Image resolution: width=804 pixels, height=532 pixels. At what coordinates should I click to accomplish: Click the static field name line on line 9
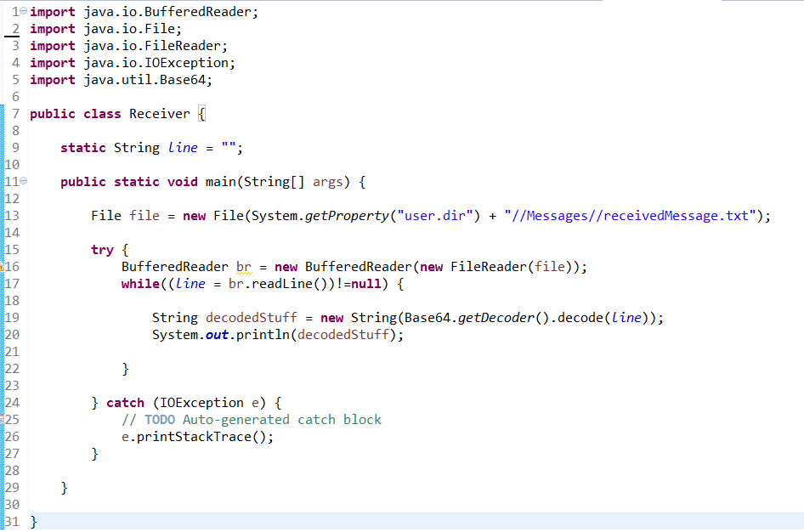[x=183, y=148]
